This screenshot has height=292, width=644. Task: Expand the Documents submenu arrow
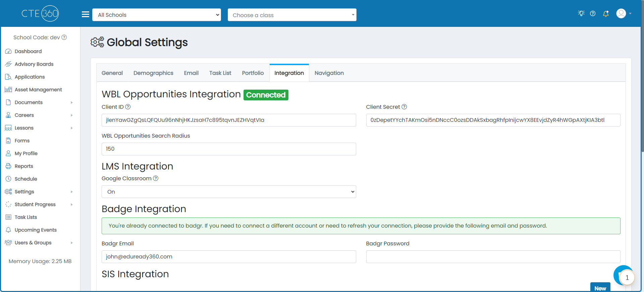click(x=72, y=102)
